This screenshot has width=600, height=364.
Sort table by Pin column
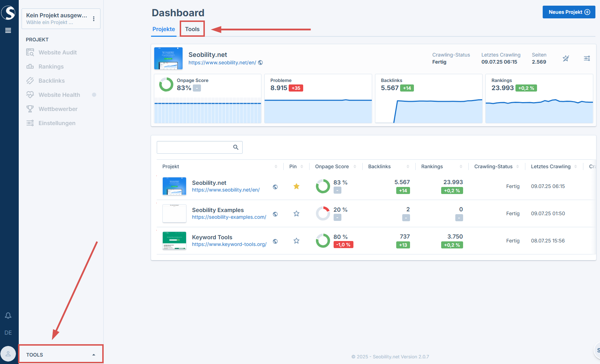302,166
